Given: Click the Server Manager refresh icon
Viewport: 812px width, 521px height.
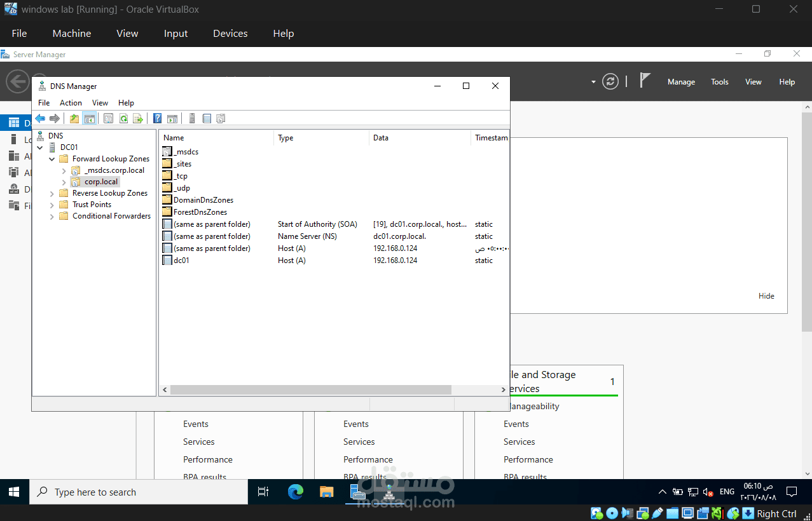Looking at the screenshot, I should click(x=610, y=81).
